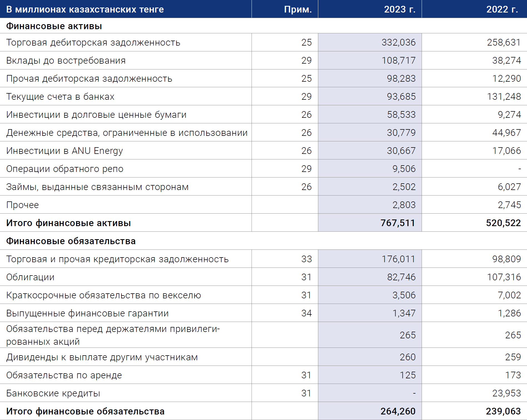Click the value 1,347

click(404, 313)
